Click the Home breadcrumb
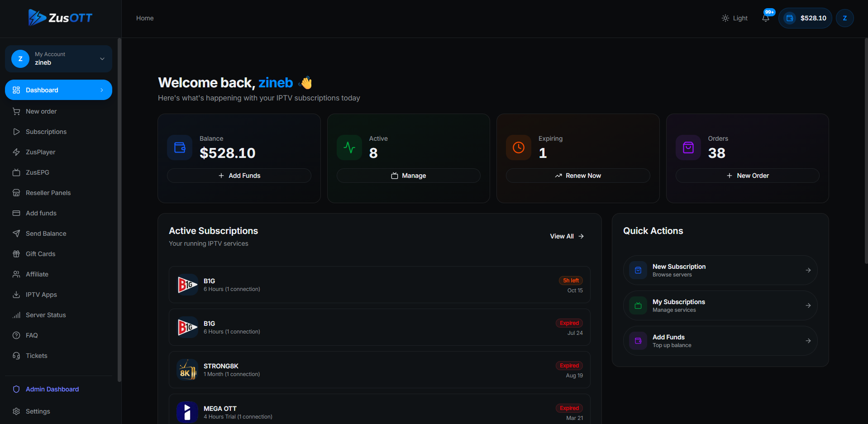This screenshot has width=868, height=424. tap(145, 18)
